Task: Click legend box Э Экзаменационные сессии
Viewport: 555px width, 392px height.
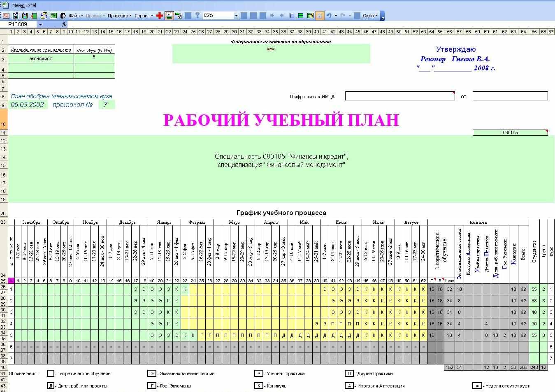Action: (151, 373)
